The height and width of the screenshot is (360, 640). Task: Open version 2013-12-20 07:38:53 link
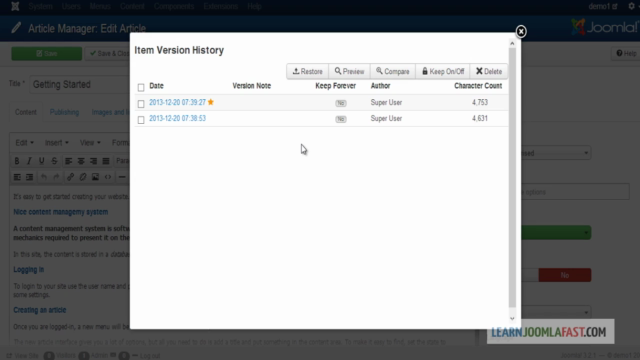pos(177,118)
